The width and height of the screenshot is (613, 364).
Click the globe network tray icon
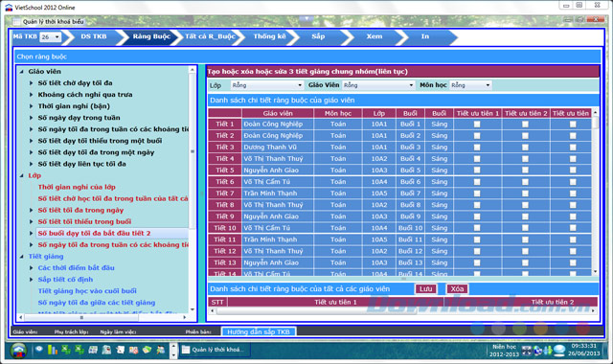(x=537, y=351)
